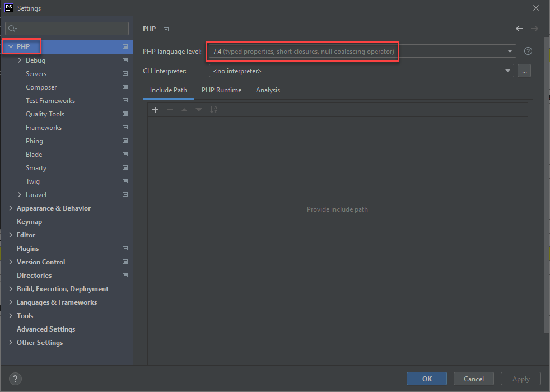Viewport: 550px width, 392px height.
Task: Click the add include path plus icon
Action: tap(155, 110)
